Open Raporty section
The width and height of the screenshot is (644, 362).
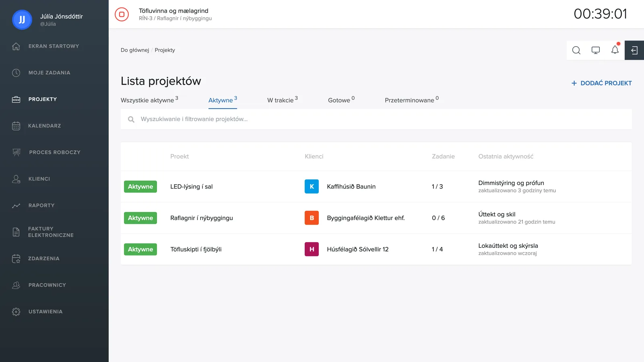[41, 206]
